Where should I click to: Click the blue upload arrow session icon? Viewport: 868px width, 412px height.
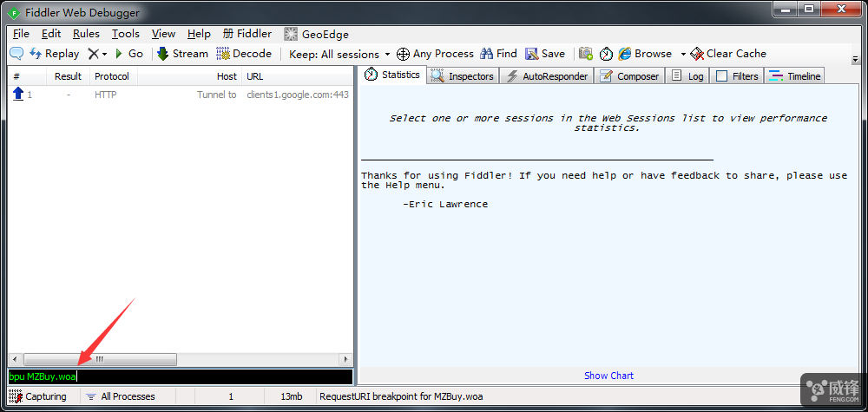coord(18,94)
